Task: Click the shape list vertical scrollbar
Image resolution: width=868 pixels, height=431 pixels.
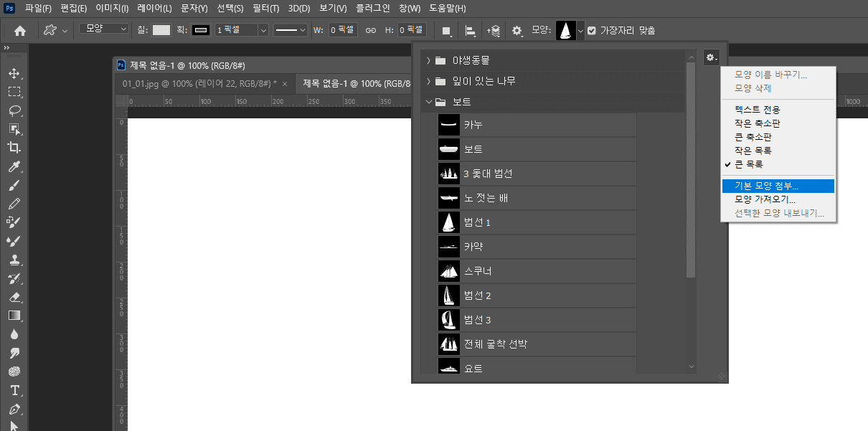Action: pyautogui.click(x=691, y=169)
